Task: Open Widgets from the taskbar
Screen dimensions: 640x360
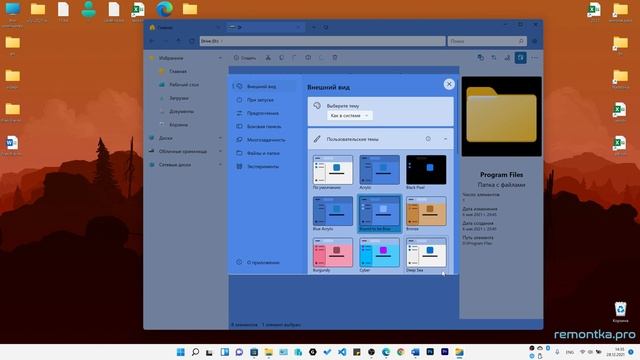Action: pos(224,352)
